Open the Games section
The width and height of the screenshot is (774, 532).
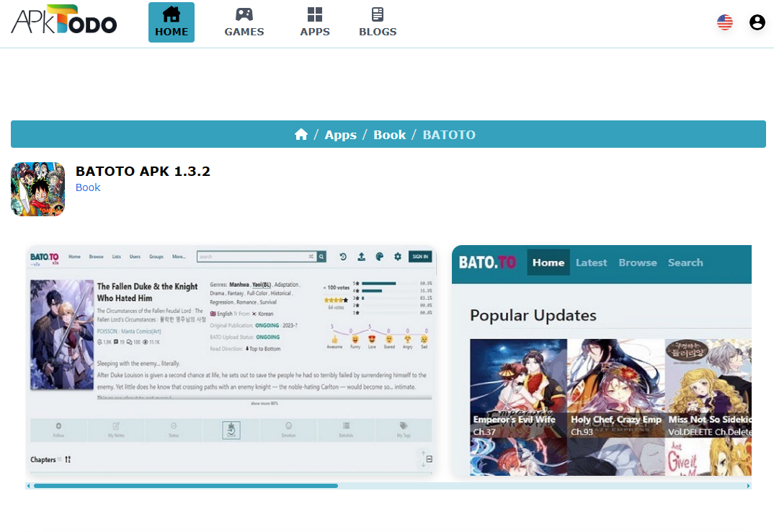click(x=244, y=22)
